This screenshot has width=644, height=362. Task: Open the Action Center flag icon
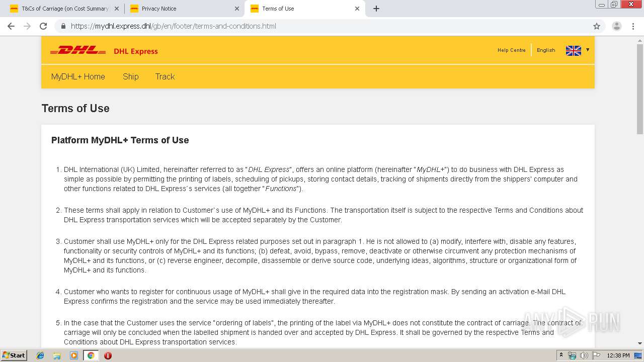[596, 355]
